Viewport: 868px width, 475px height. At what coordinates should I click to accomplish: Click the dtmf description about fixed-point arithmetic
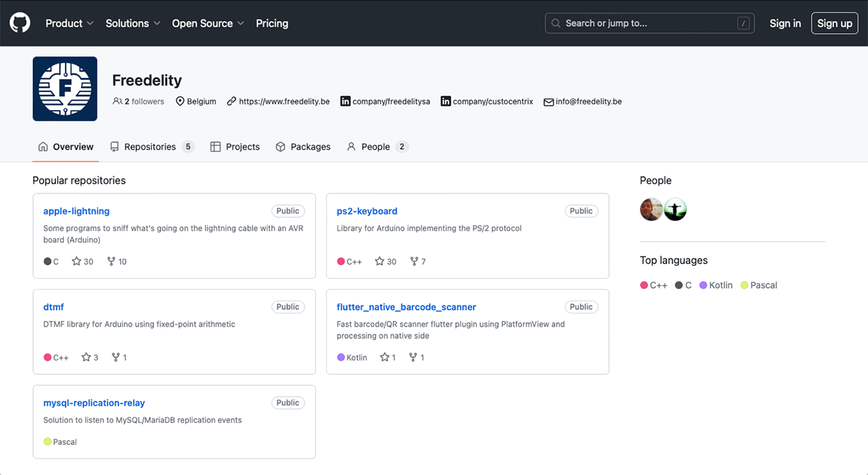point(140,324)
